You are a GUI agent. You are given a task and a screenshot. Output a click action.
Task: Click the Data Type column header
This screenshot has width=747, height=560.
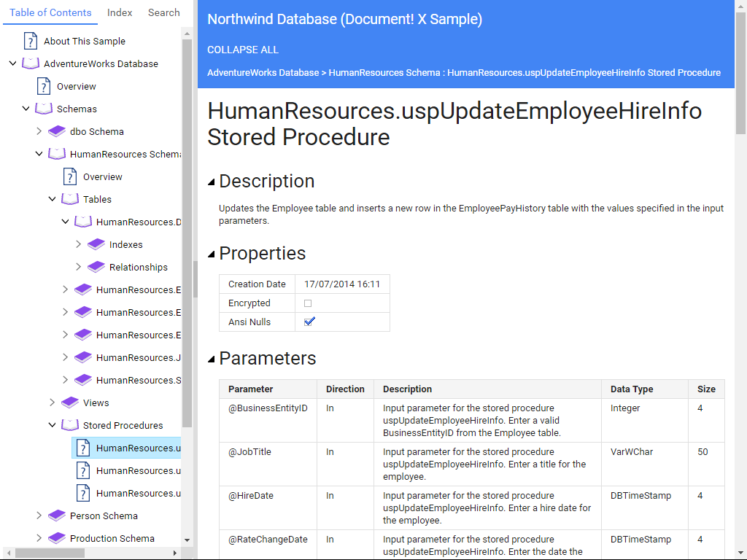645,389
